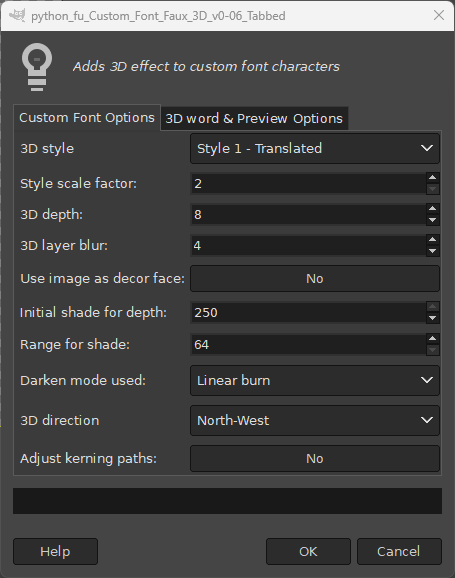The image size is (455, 578).
Task: Click the 'Range for shade:' label
Action: (x=75, y=345)
